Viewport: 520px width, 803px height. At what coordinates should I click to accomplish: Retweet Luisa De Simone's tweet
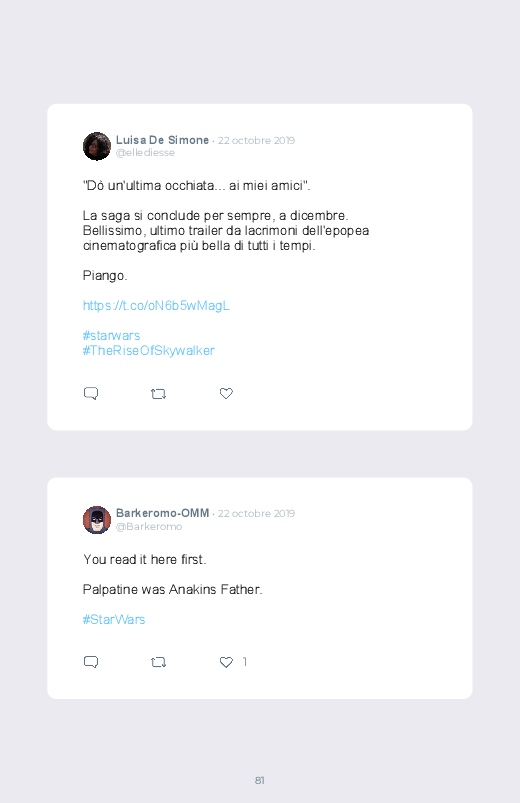[158, 394]
